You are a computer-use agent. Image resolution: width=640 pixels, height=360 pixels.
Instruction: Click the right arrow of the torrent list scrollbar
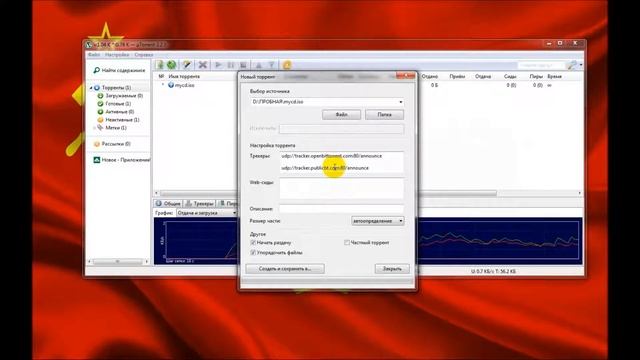click(580, 193)
